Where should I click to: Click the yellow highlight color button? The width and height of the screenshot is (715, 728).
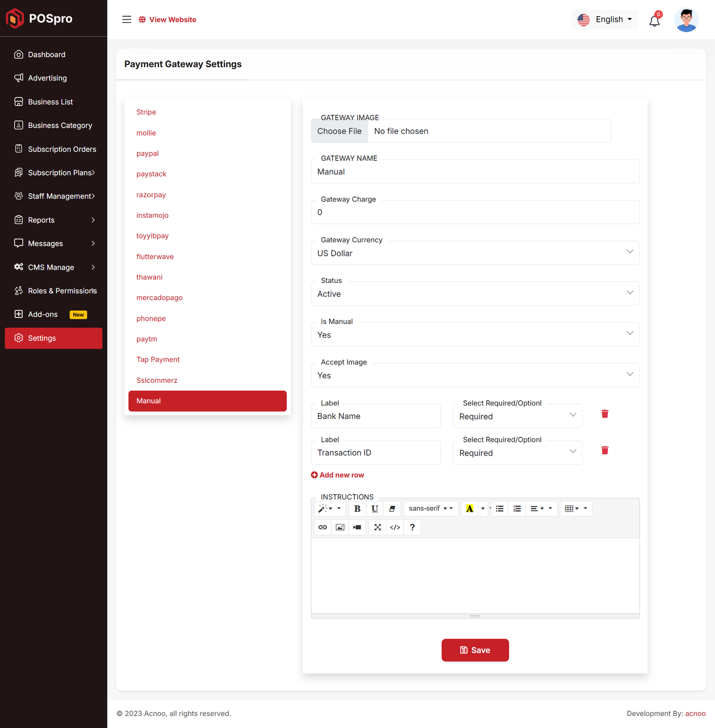point(470,508)
